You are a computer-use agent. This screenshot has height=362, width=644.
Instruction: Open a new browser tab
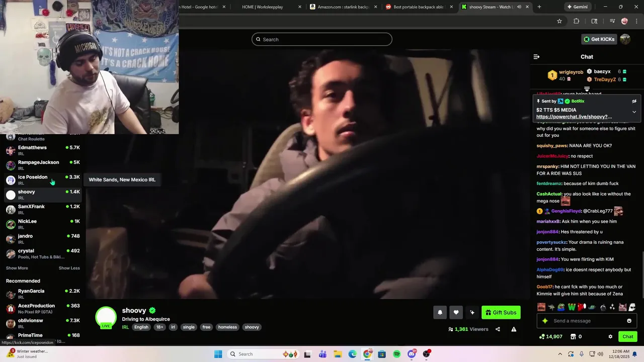[539, 7]
